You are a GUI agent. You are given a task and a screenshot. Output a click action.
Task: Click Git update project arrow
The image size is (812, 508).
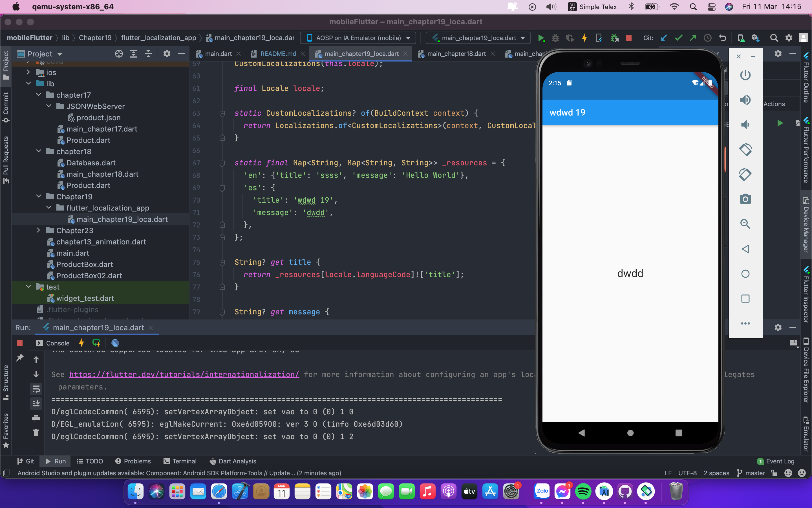point(664,38)
